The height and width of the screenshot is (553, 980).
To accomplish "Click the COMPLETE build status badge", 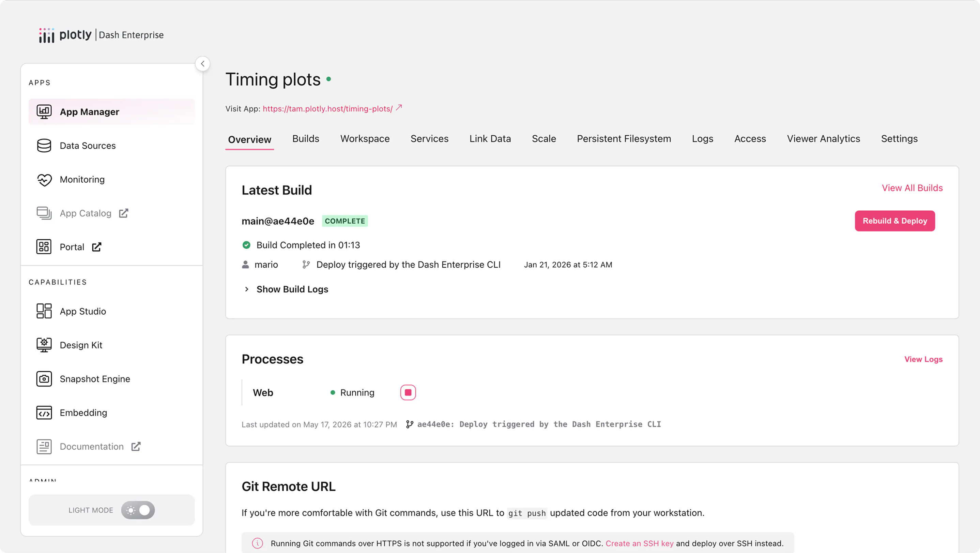I will coord(345,221).
